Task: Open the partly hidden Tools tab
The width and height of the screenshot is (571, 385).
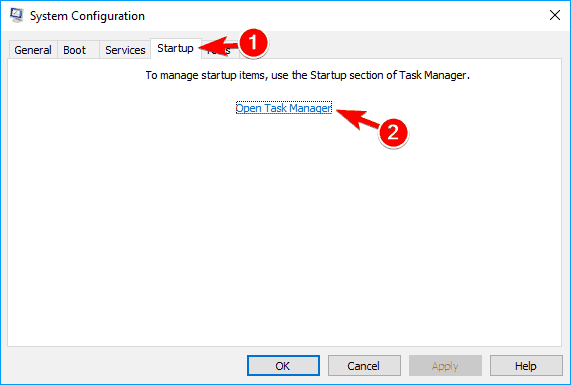Action: pos(220,51)
